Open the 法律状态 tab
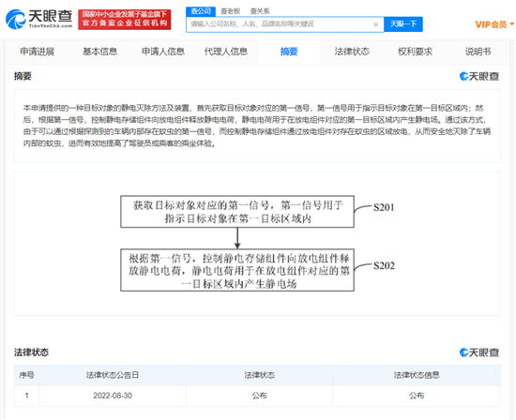 coord(352,52)
